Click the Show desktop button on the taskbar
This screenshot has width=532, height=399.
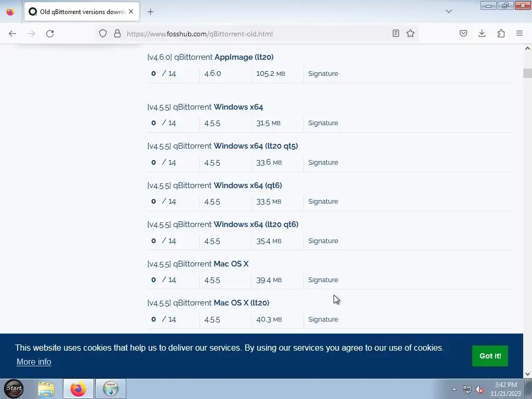pos(528,389)
